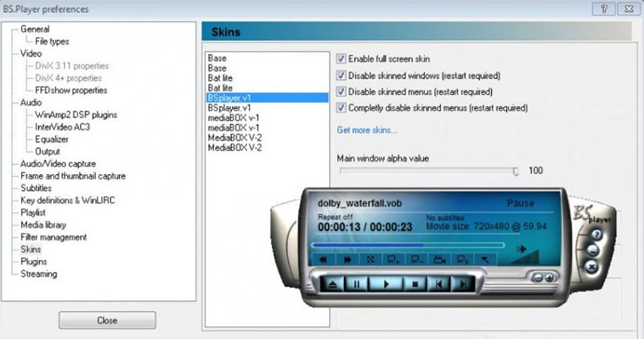This screenshot has width=644, height=339.
Task: Select the fullscreen icon on the player skin
Action: tap(370, 260)
